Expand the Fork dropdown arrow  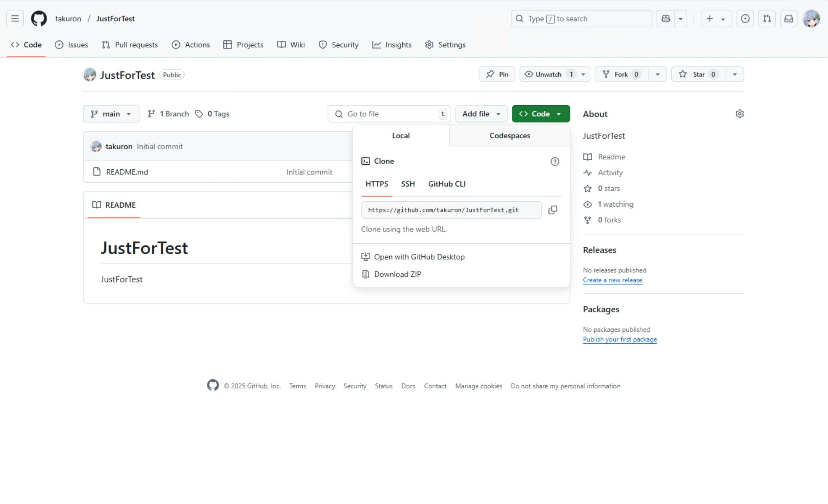tap(658, 74)
